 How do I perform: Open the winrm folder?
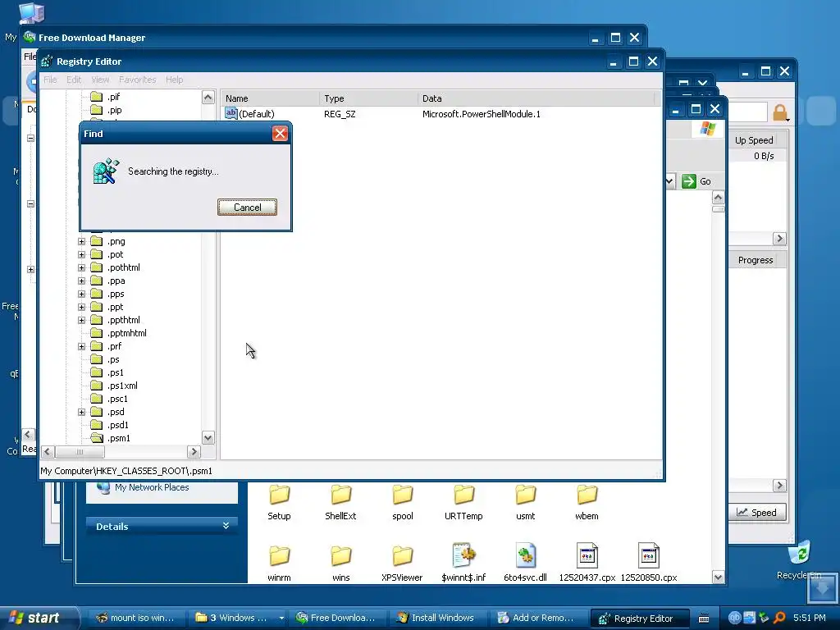click(x=279, y=564)
